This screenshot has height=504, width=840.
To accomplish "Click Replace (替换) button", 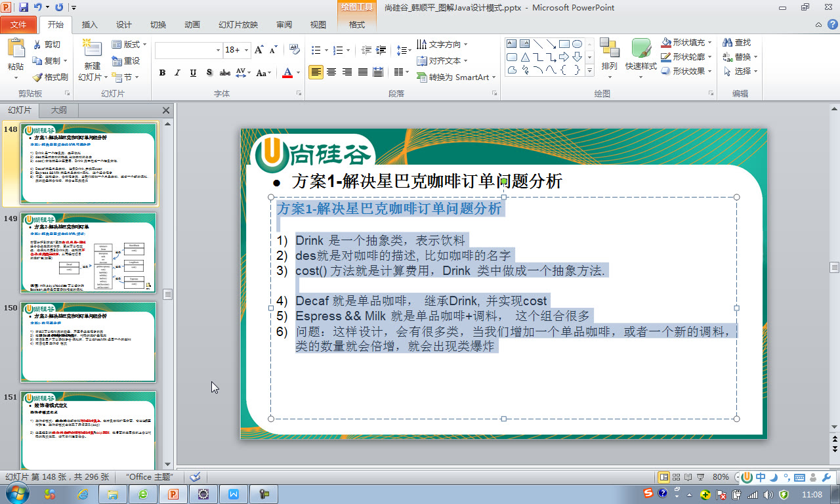I will coord(740,57).
